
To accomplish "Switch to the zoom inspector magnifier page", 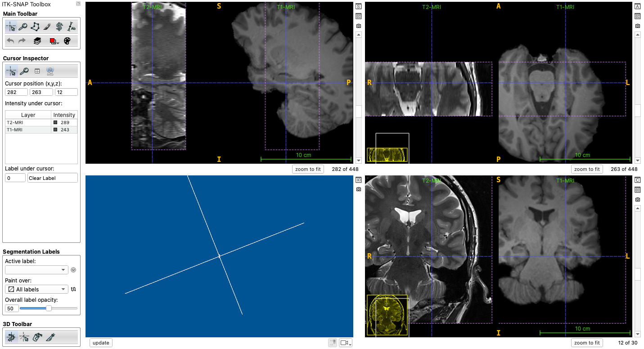I will click(x=24, y=71).
